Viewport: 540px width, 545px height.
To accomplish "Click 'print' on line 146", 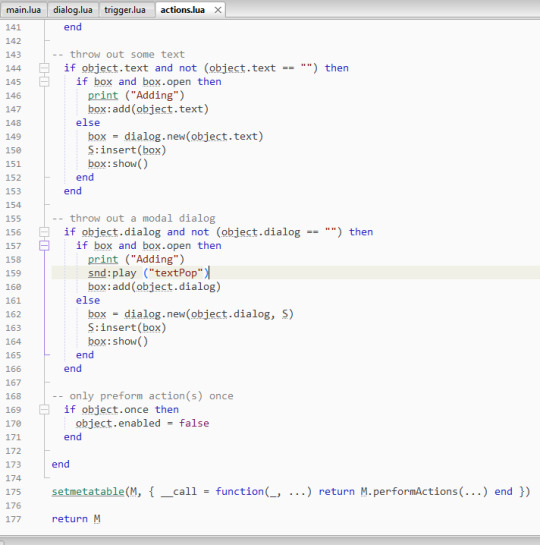I will [x=103, y=96].
